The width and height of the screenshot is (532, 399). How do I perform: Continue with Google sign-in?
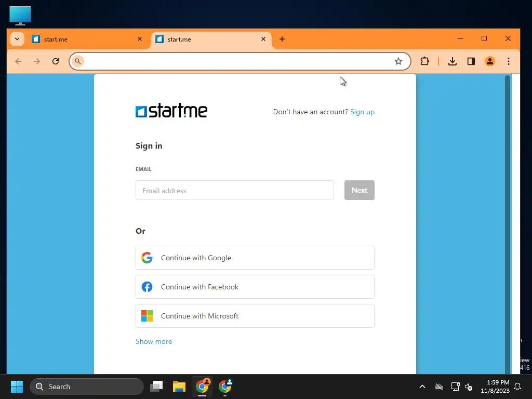tap(255, 258)
